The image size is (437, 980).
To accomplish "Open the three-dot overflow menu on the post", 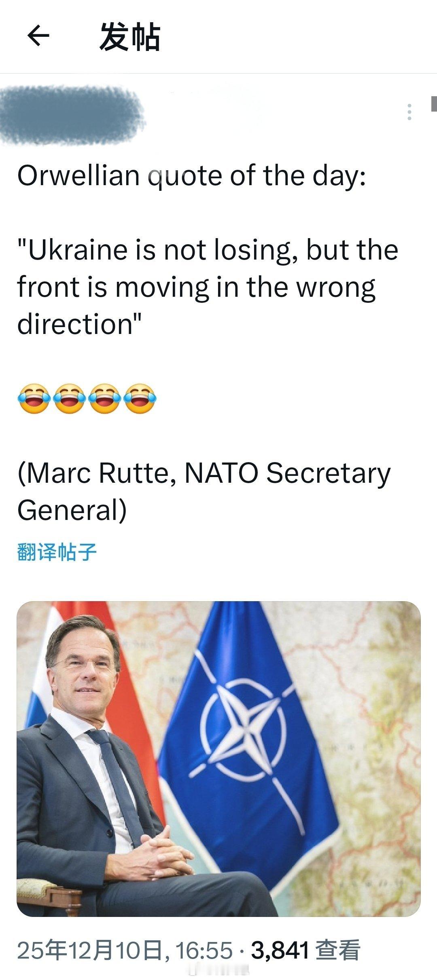I will [x=410, y=112].
